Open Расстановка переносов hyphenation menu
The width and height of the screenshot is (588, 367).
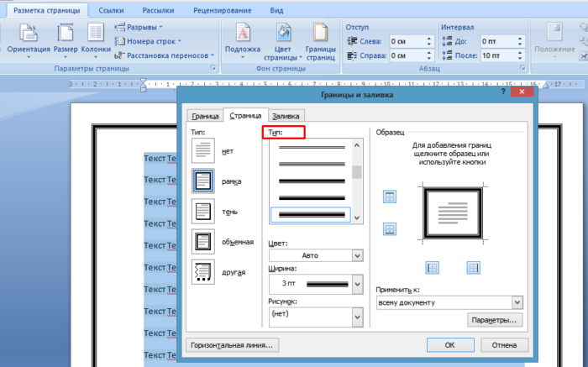[165, 55]
